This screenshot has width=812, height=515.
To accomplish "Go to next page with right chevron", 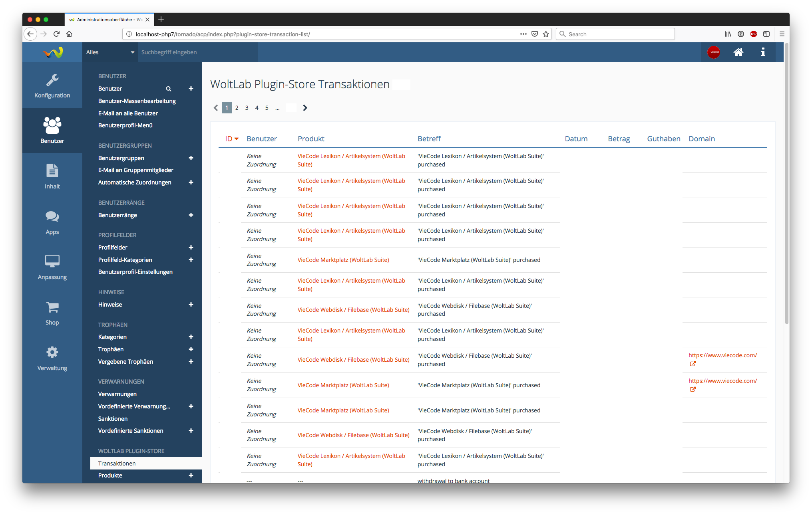I will [305, 108].
